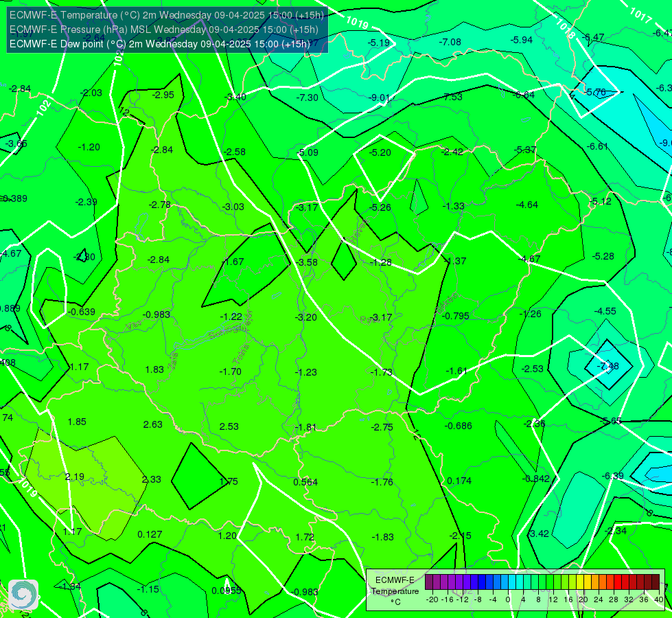Click the dew point value 0.564

pos(305,482)
